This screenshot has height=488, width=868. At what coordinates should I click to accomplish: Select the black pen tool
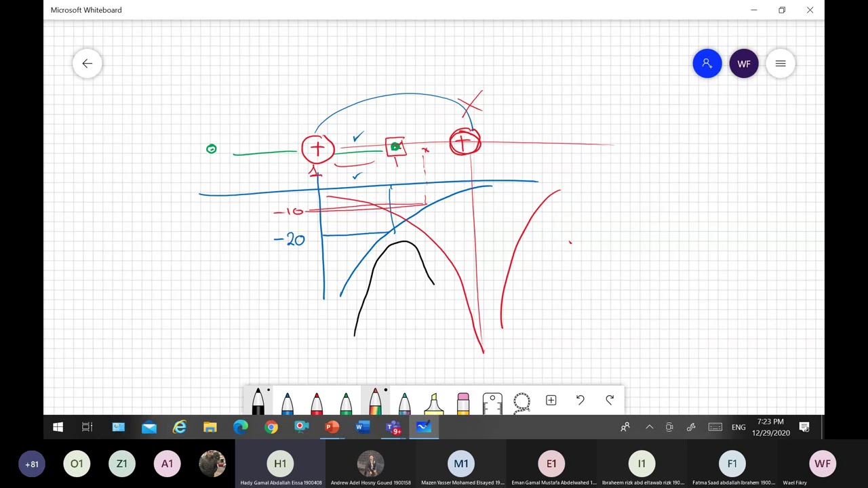[x=258, y=401]
